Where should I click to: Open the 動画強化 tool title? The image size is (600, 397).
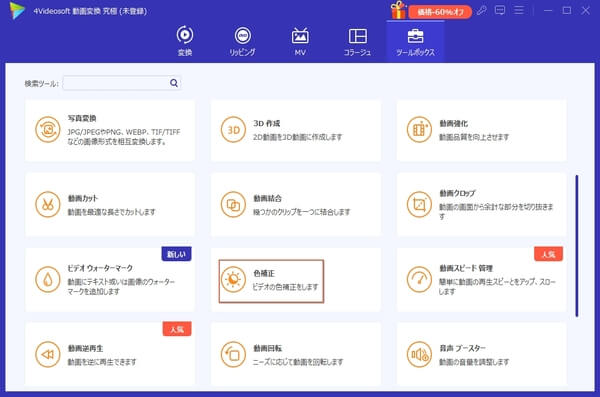(x=453, y=123)
